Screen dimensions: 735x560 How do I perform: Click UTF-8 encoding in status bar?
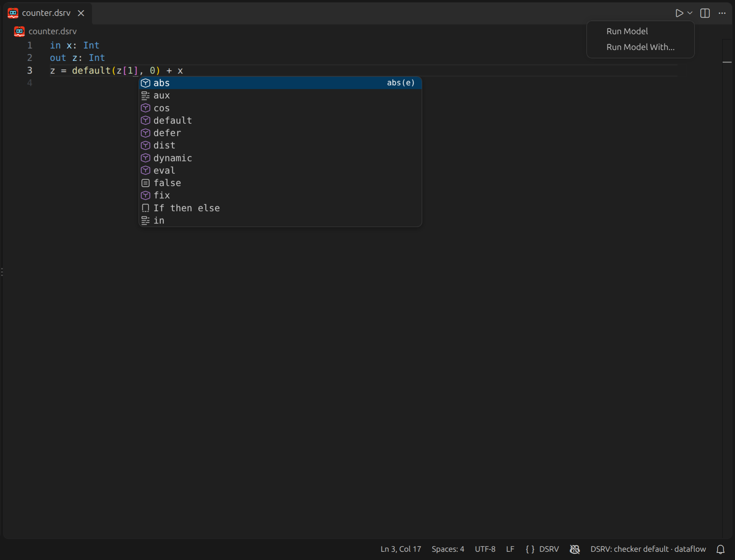tap(485, 549)
